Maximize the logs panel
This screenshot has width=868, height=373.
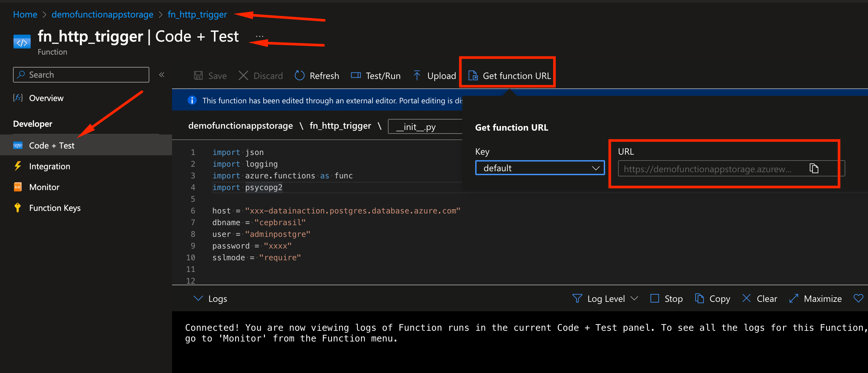tap(815, 299)
